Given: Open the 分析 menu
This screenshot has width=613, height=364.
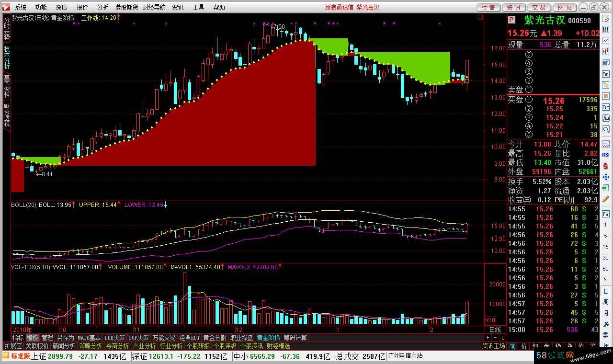Looking at the screenshot, I should (102, 7).
